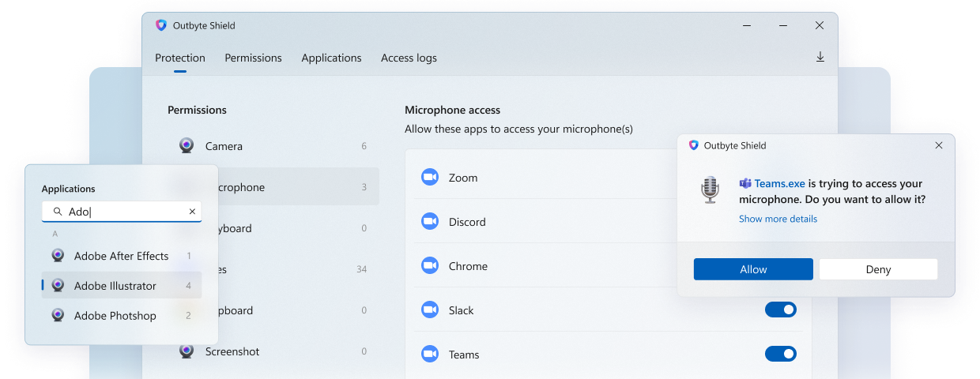Open the Access logs tab
This screenshot has width=980, height=379.
point(409,58)
